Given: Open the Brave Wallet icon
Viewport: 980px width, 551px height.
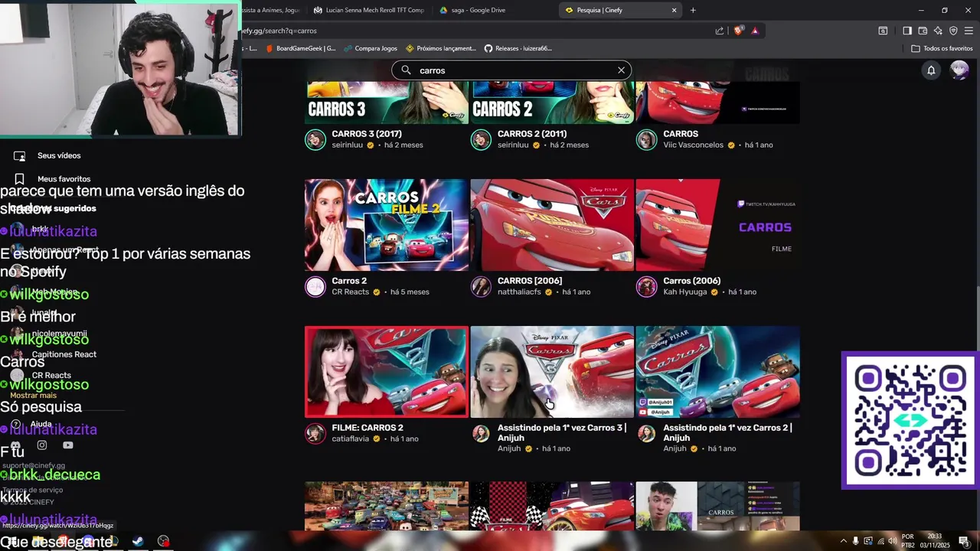Looking at the screenshot, I should pos(923,31).
